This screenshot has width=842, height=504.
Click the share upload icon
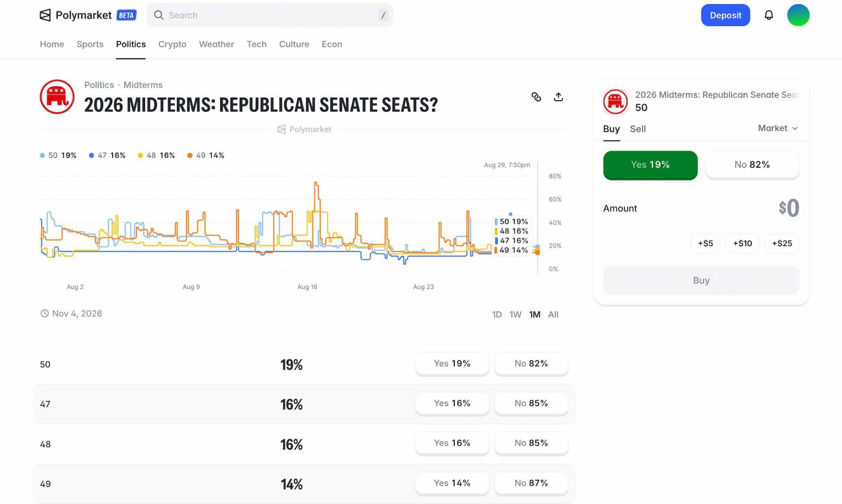click(558, 97)
